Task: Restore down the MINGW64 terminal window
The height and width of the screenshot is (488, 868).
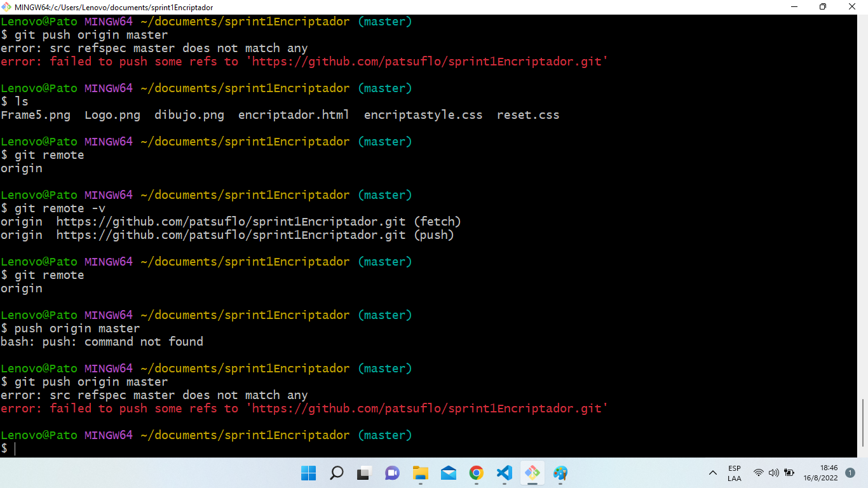Action: point(823,7)
